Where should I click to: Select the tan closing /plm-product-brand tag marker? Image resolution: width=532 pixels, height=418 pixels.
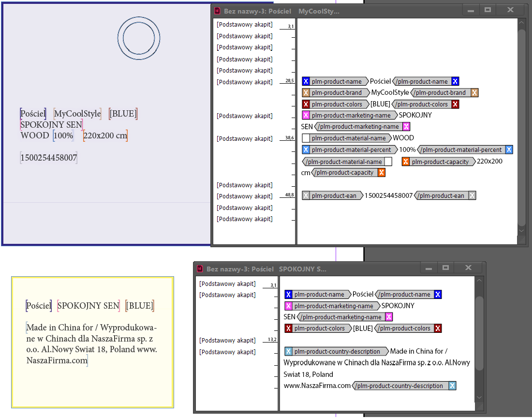[x=444, y=92]
